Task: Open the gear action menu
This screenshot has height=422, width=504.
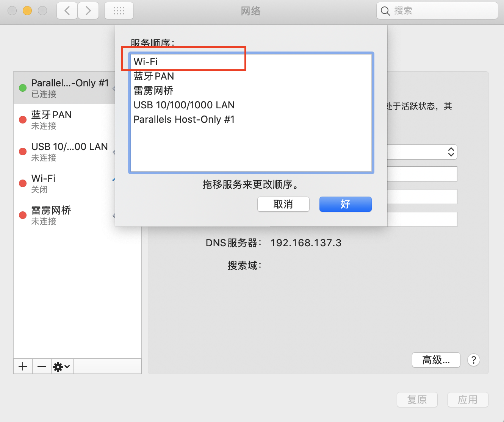Action: [x=62, y=366]
